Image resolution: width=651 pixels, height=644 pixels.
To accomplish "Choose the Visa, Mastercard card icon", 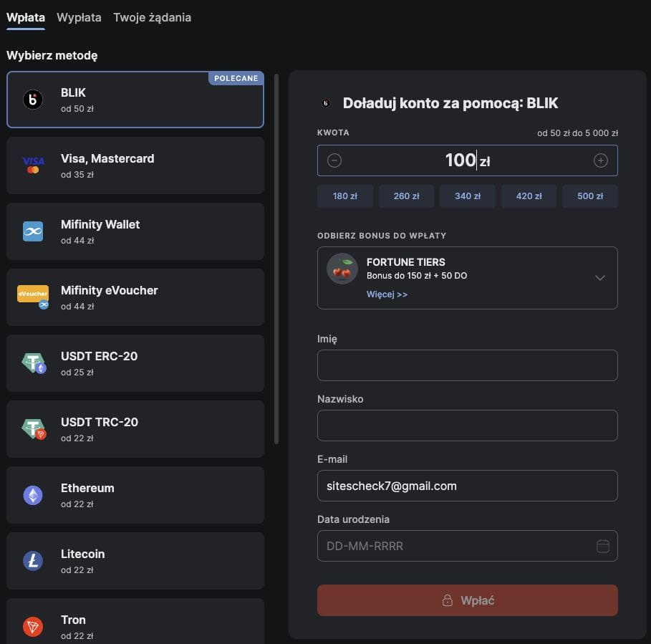I will point(33,165).
